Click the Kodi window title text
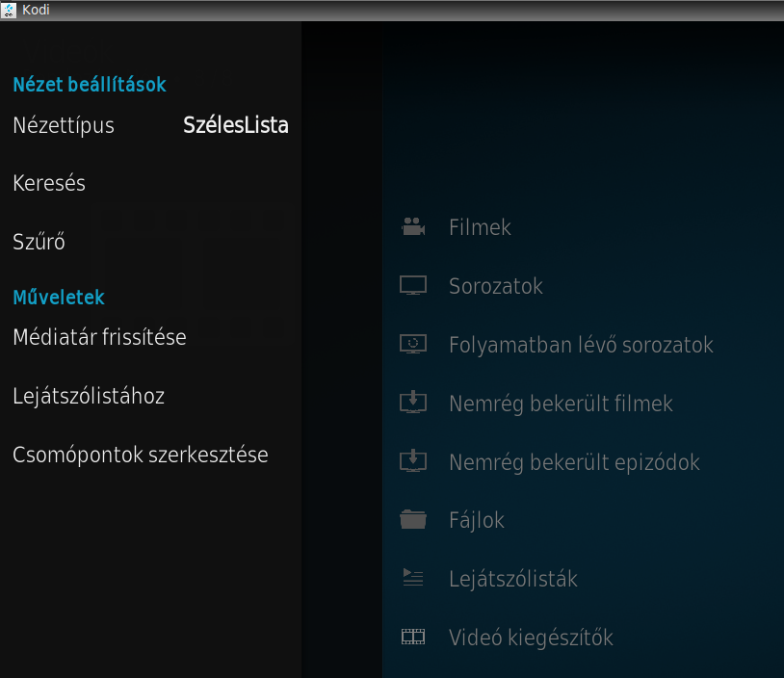The image size is (784, 678). (x=36, y=10)
